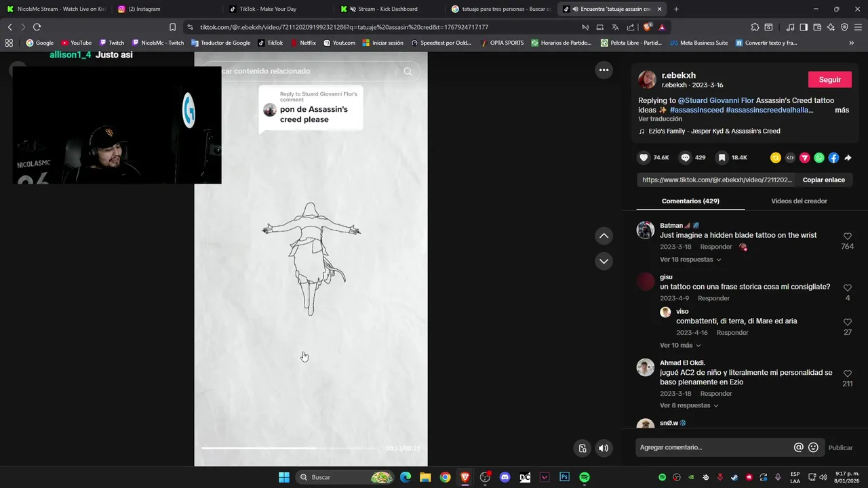Switch to Comentarios (429) tab
Image resolution: width=868 pixels, height=488 pixels.
pyautogui.click(x=690, y=201)
